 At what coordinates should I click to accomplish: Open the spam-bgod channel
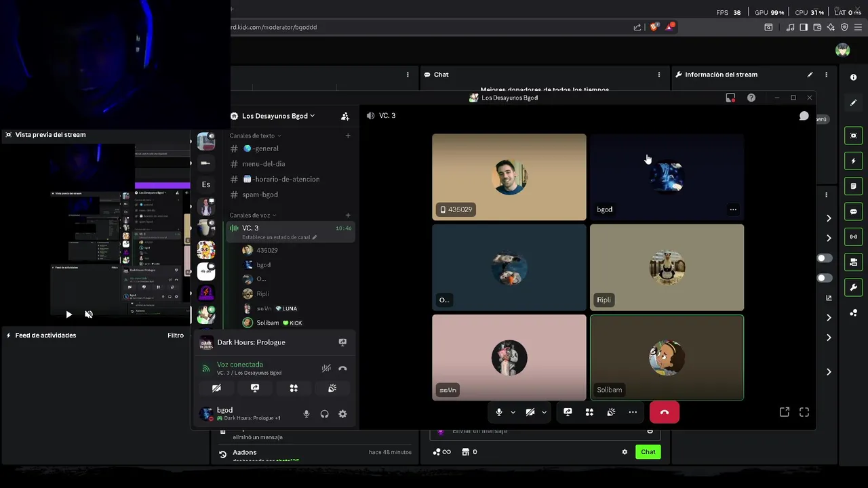tap(290, 195)
